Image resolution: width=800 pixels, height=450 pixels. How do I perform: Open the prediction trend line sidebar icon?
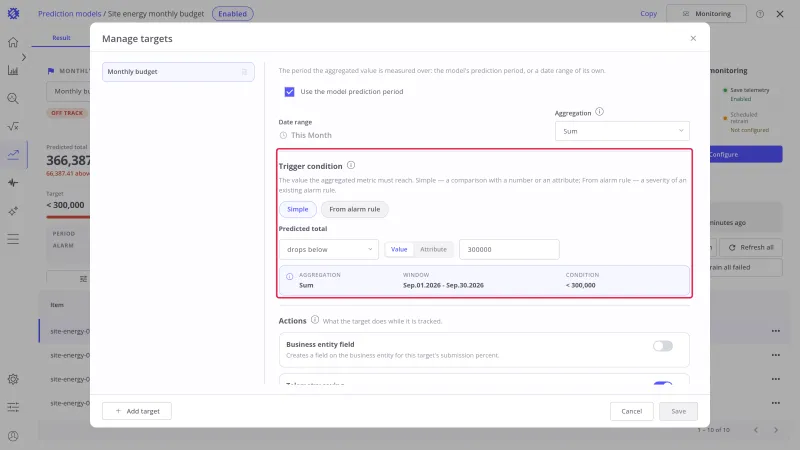(x=13, y=154)
